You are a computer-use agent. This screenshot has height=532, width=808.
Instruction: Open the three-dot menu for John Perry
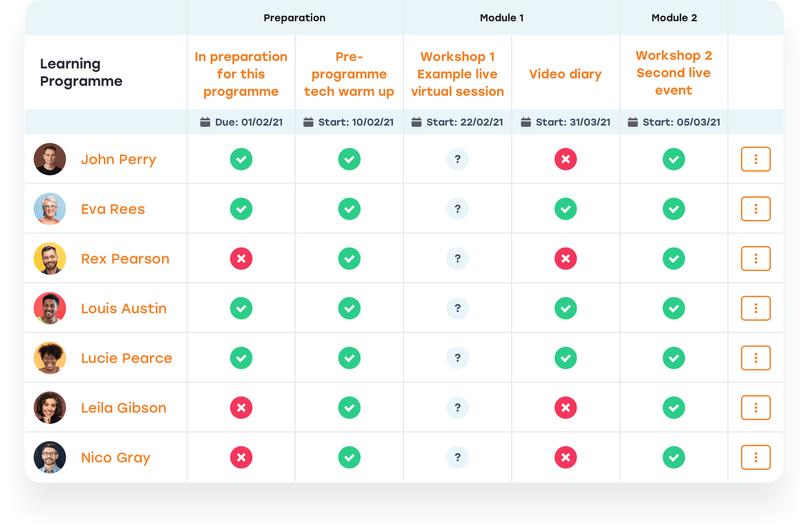(x=755, y=159)
